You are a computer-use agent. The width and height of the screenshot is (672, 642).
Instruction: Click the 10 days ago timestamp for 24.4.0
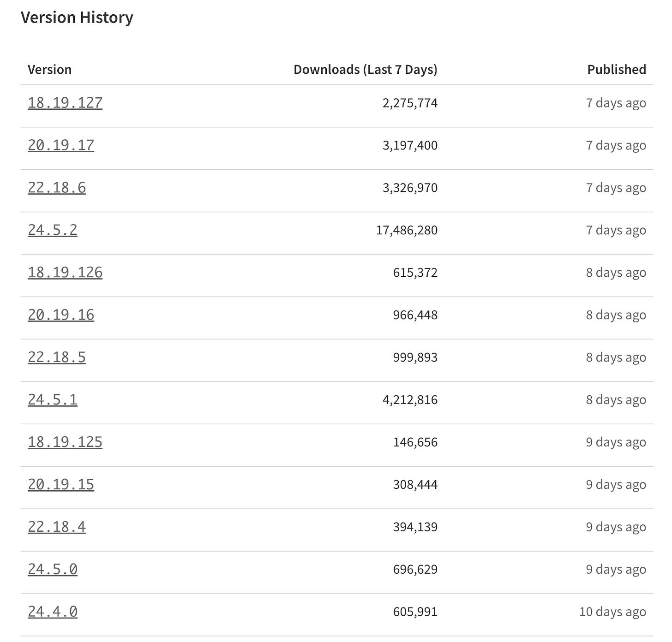612,612
